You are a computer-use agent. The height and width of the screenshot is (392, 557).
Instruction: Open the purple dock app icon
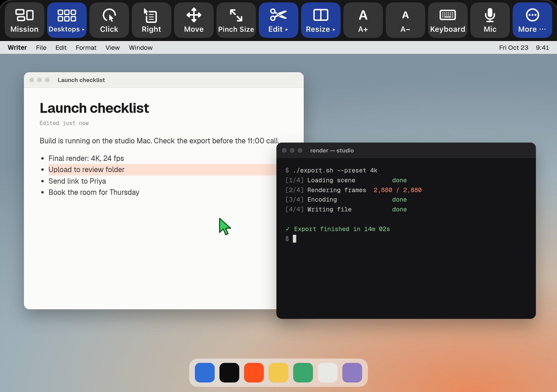(x=352, y=373)
